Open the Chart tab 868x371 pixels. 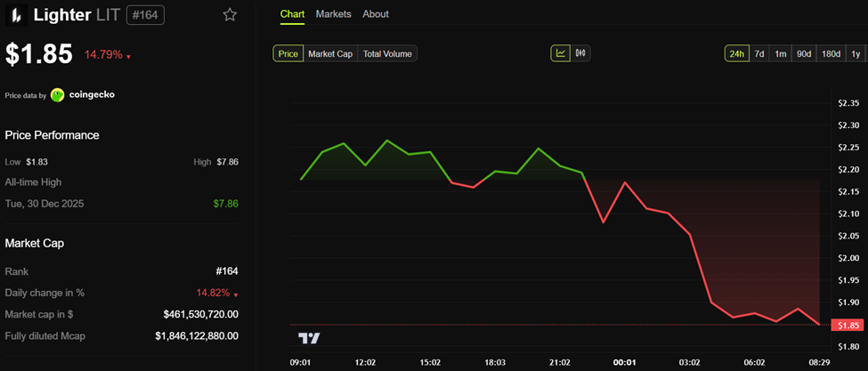(x=292, y=14)
